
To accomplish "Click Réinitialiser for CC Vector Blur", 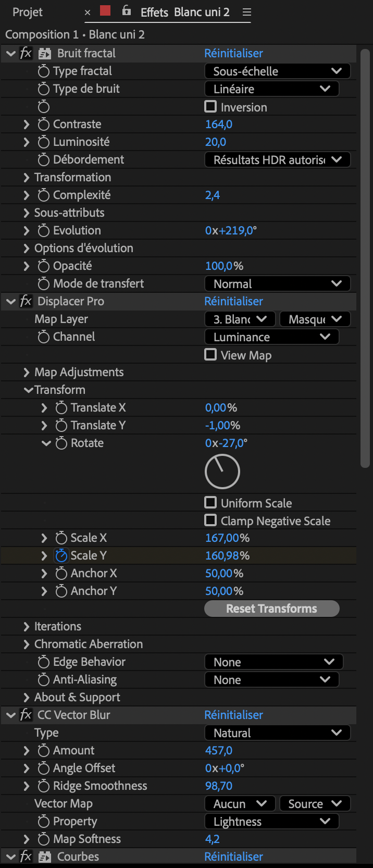I will [233, 715].
